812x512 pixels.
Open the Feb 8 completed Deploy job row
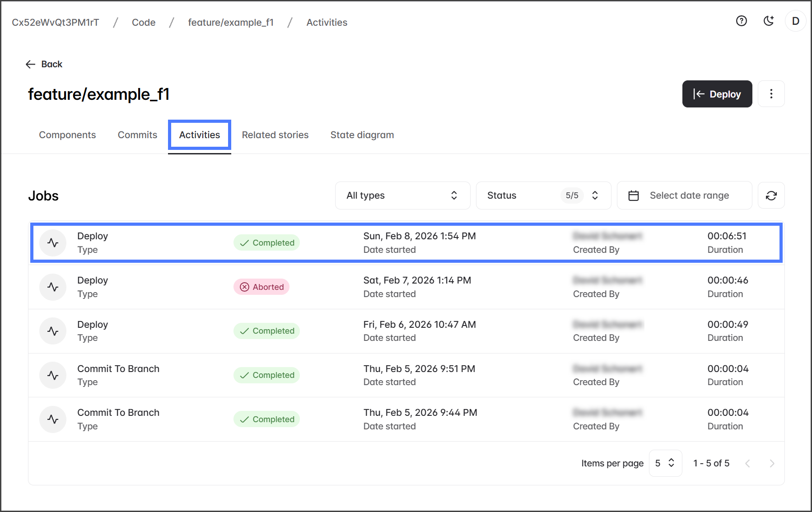pyautogui.click(x=406, y=243)
